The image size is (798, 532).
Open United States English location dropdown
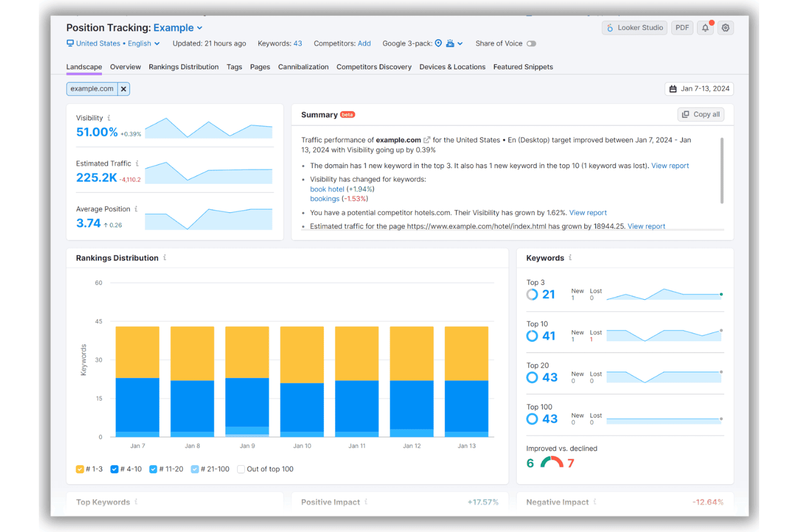pos(113,43)
